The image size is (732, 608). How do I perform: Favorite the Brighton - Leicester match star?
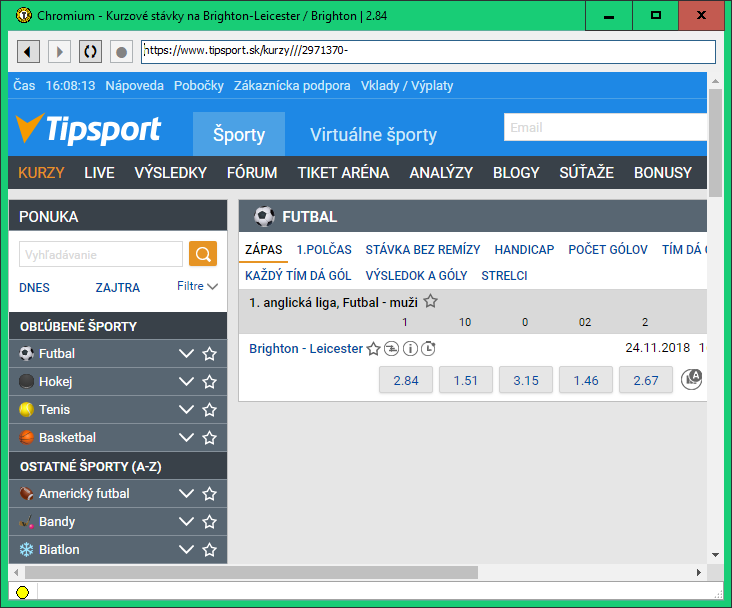pos(373,349)
